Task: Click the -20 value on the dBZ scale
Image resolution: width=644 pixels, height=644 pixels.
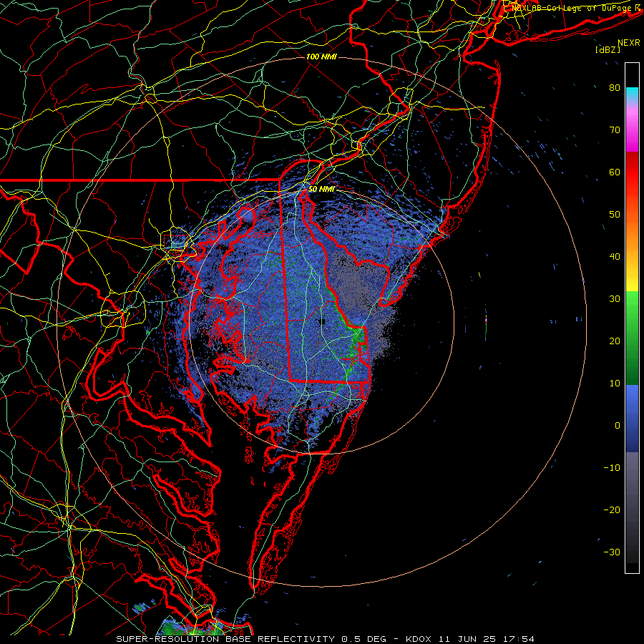Action: click(x=612, y=510)
